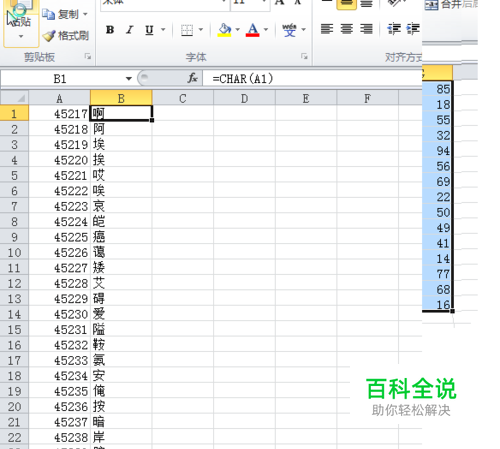This screenshot has height=449, width=500.
Task: Toggle italic formatting with I
Action: pos(130,30)
